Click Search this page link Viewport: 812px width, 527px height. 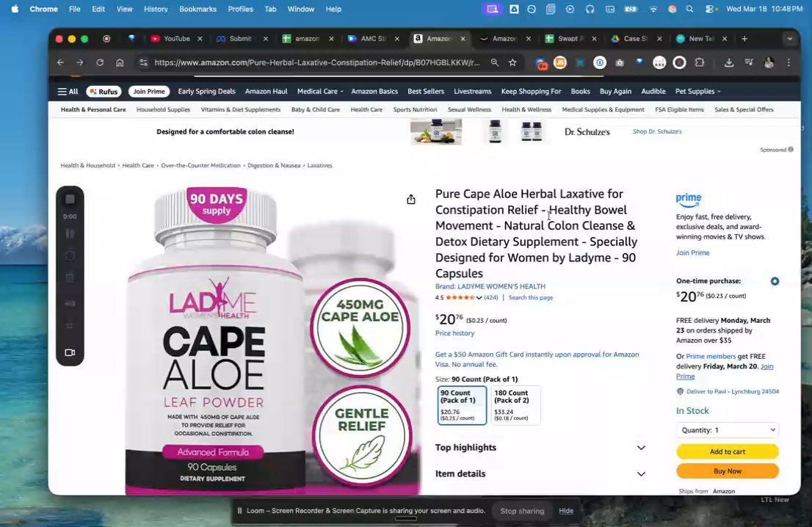(x=530, y=298)
